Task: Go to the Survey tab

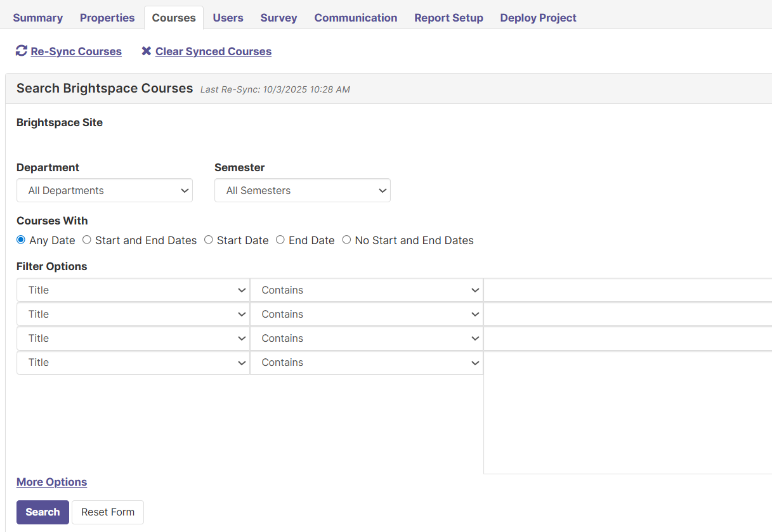Action: [278, 18]
